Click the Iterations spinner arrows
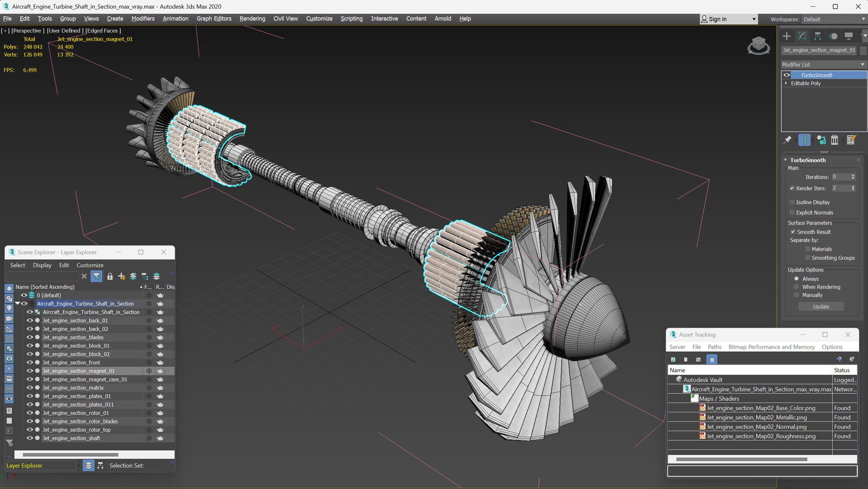Screen dimensions: 868x489 point(853,177)
